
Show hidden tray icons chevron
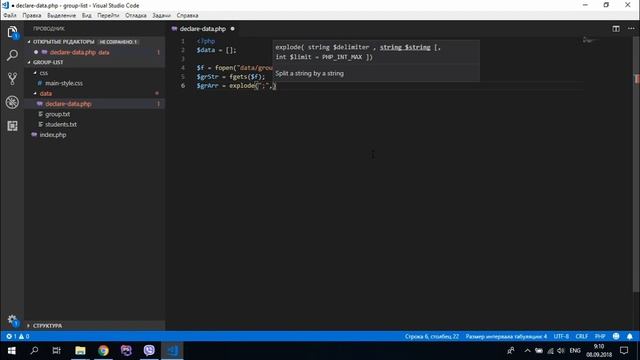click(x=527, y=351)
